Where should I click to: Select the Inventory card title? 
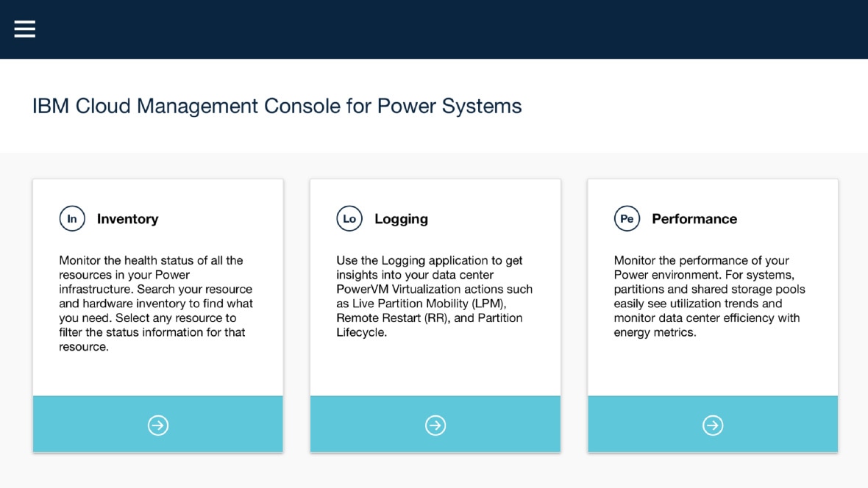(127, 219)
